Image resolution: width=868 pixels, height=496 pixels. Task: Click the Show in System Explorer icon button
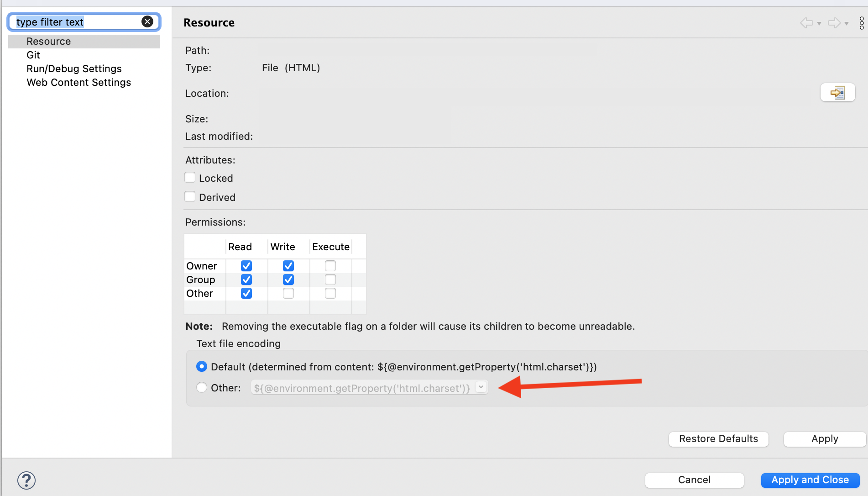(x=837, y=93)
